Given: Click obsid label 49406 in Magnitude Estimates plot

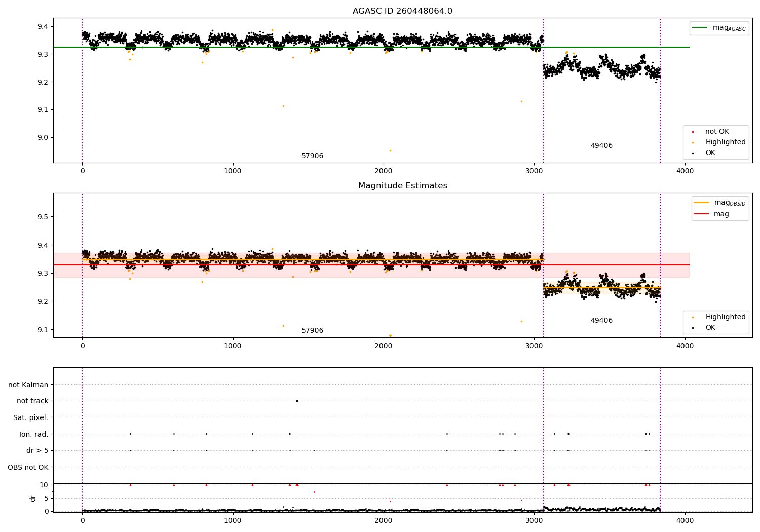Looking at the screenshot, I should click(x=601, y=321).
